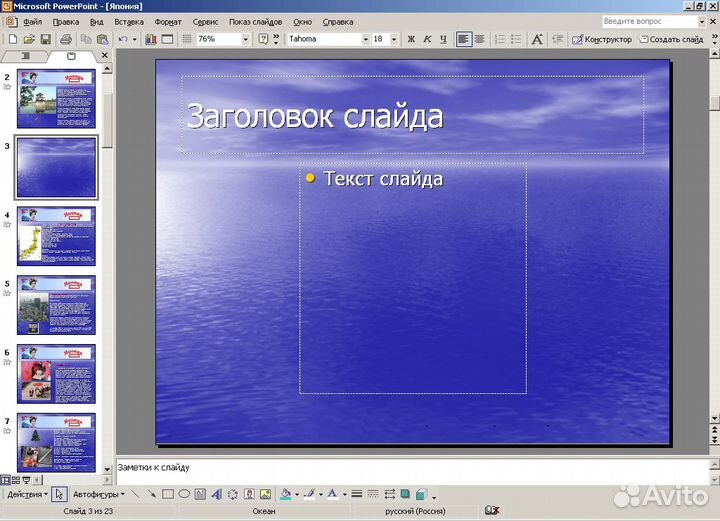This screenshot has height=521, width=720.
Task: Open 3-D style options
Action: pyautogui.click(x=421, y=494)
